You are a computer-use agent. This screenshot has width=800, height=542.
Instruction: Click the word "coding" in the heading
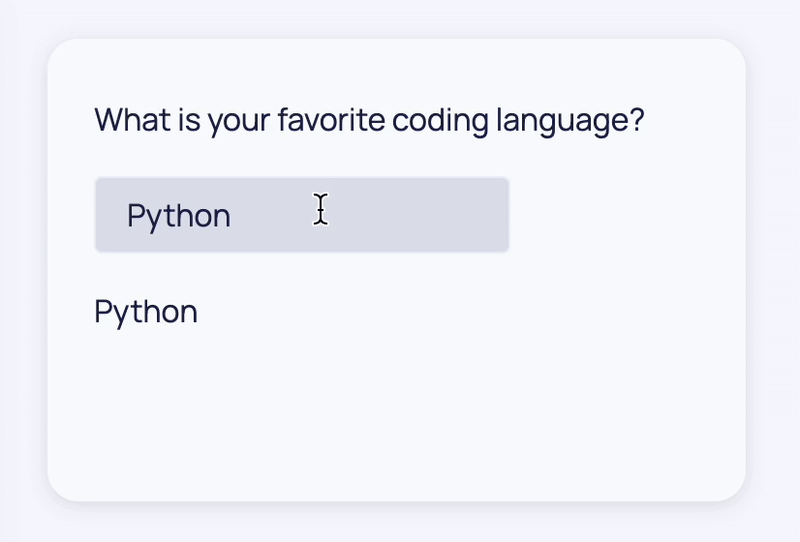coord(440,121)
